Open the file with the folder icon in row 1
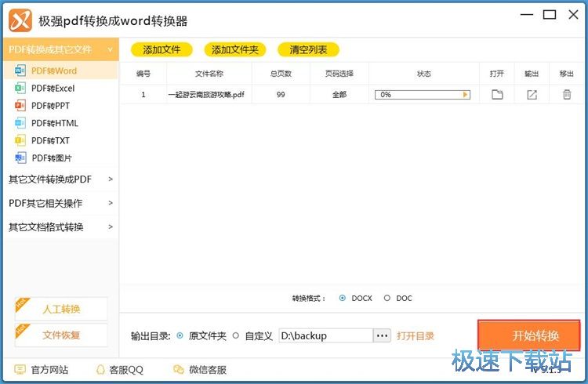 point(497,95)
